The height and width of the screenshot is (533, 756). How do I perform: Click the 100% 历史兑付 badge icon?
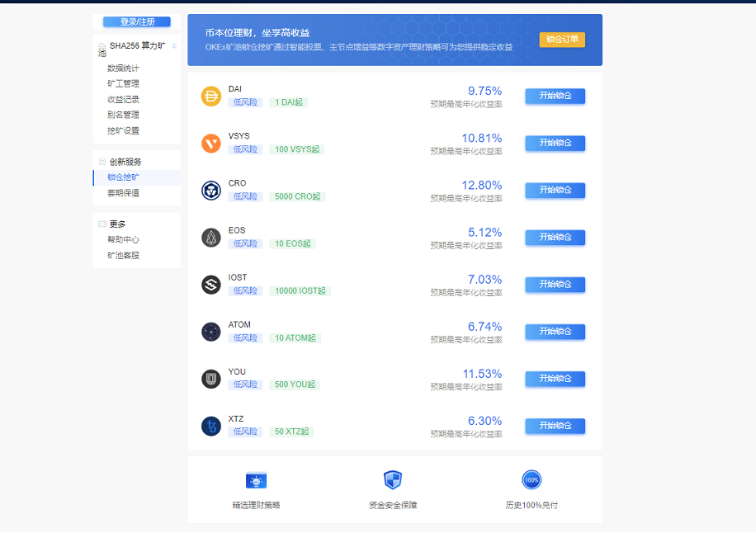[x=532, y=480]
